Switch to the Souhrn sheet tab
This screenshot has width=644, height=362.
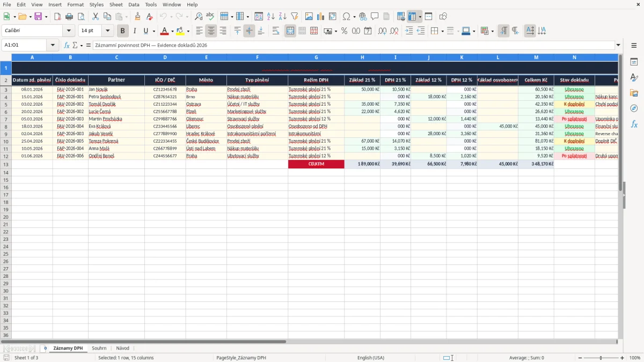tap(99, 348)
